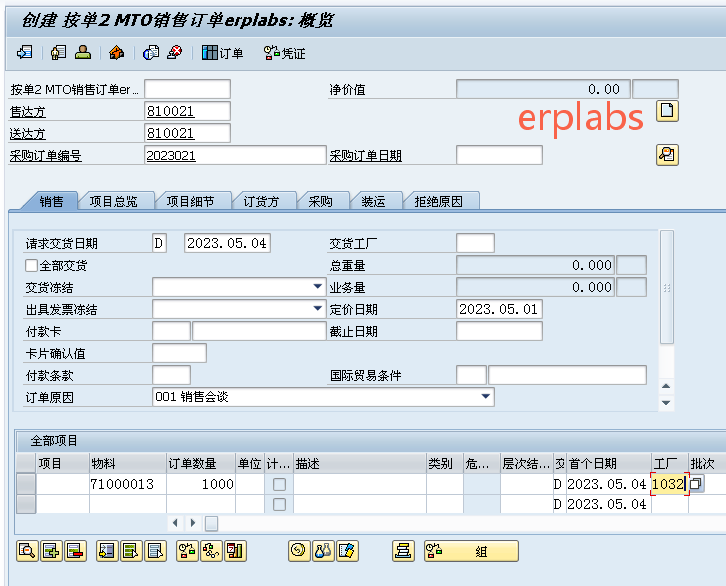This screenshot has width=726, height=586.
Task: Click the notepad with pencil edit icon
Action: coord(347,551)
